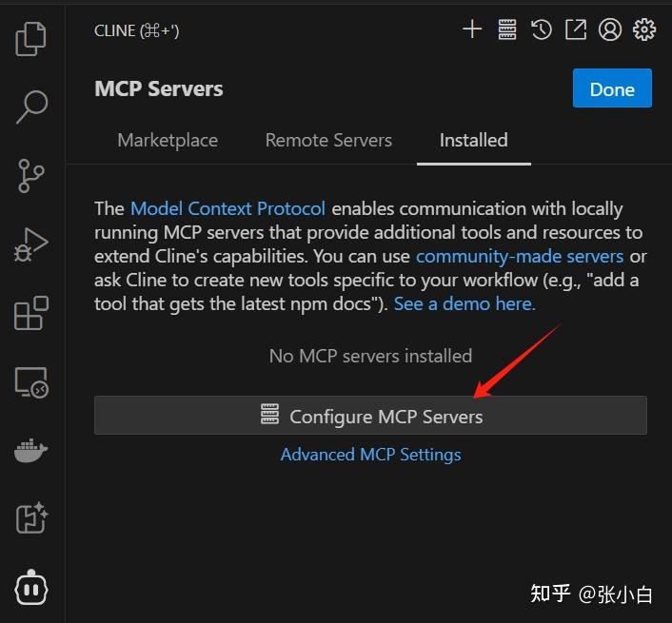
Task: Open the Explorer view in activity bar
Action: (30, 39)
